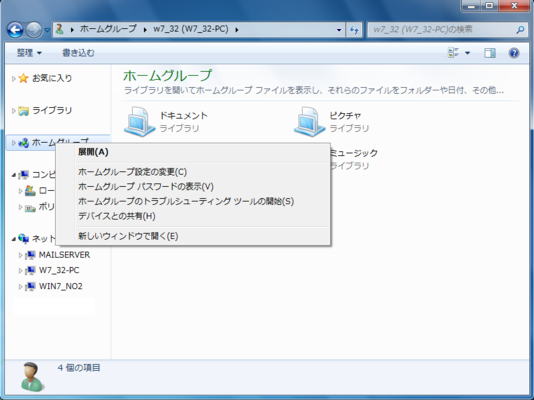Screen dimensions: 534x400
Task: Click 書き込む toolbar button
Action: coord(78,53)
